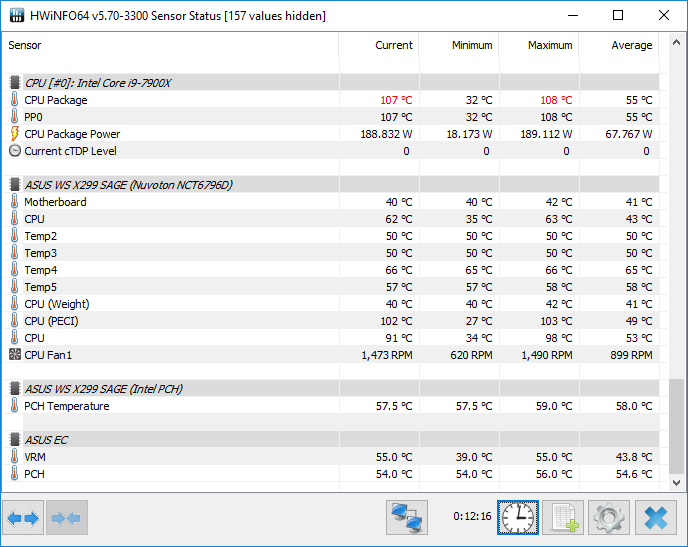This screenshot has height=547, width=688.
Task: Click the Temp2 thermometer icon
Action: click(x=14, y=236)
